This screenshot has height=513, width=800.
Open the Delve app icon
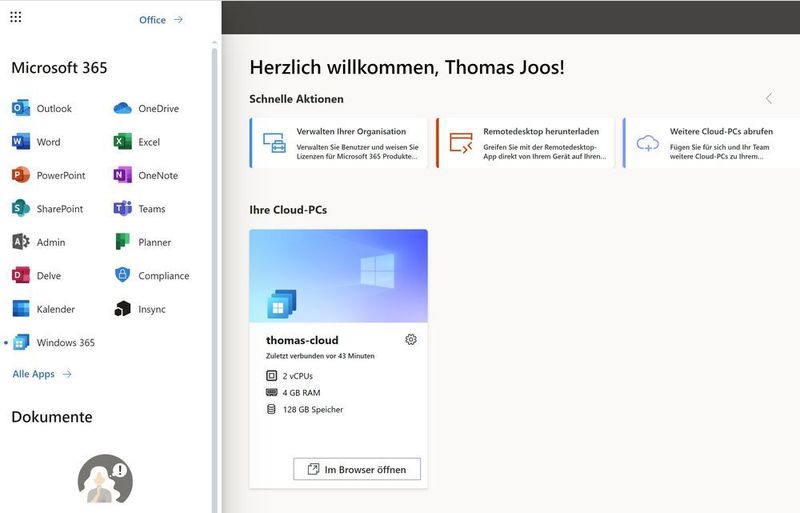pos(21,276)
